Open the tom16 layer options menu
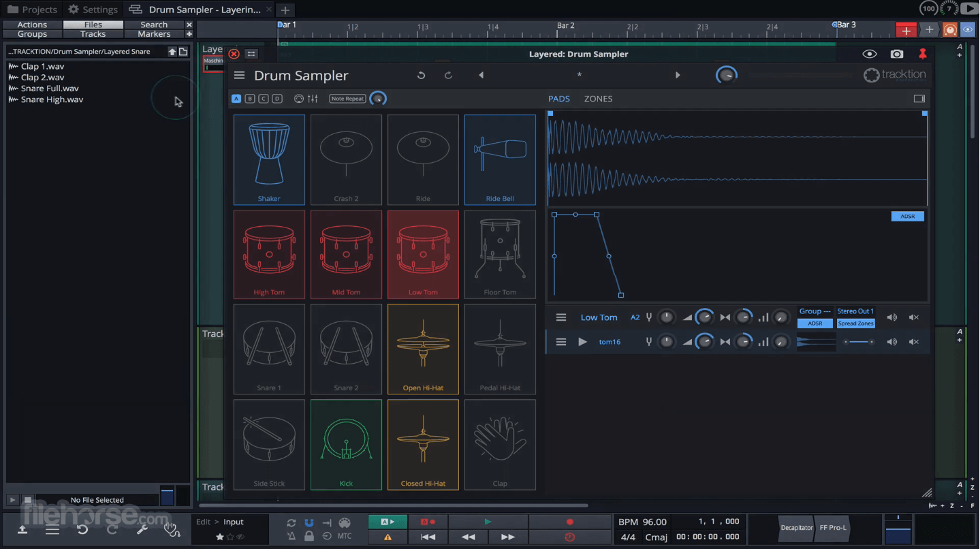This screenshot has height=549, width=980. [x=561, y=342]
